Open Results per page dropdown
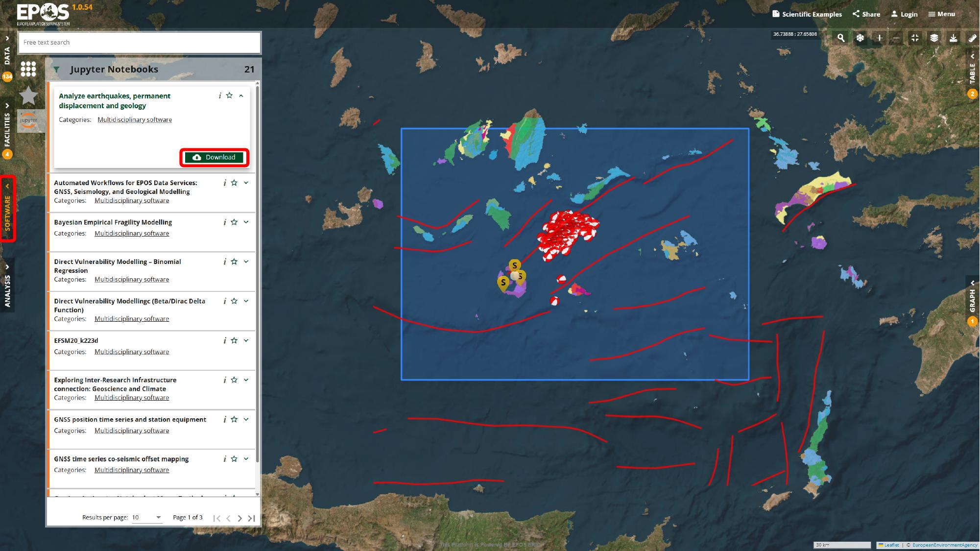Viewport: 980px width, 551px height. click(x=147, y=518)
